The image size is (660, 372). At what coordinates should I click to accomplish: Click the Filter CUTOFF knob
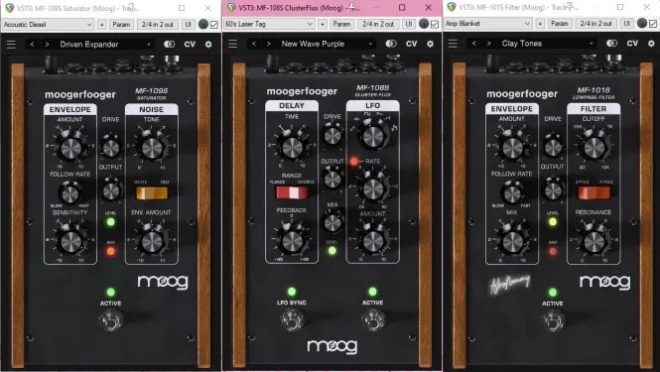tap(594, 148)
